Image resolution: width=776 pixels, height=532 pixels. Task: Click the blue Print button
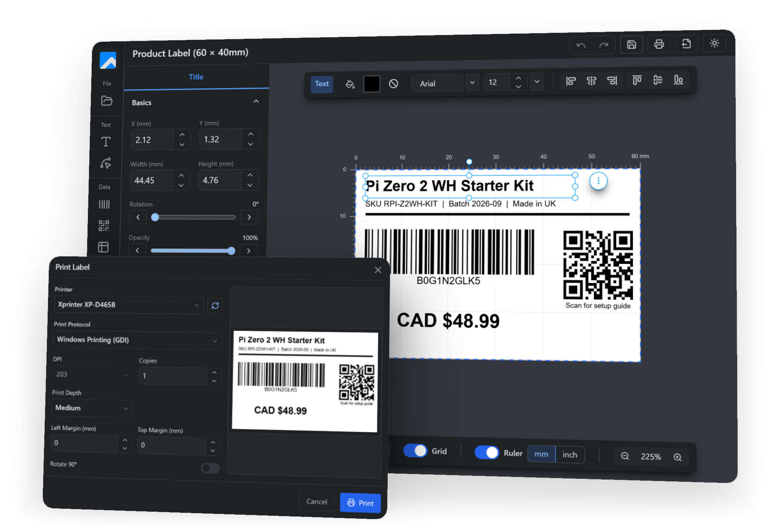(x=360, y=503)
